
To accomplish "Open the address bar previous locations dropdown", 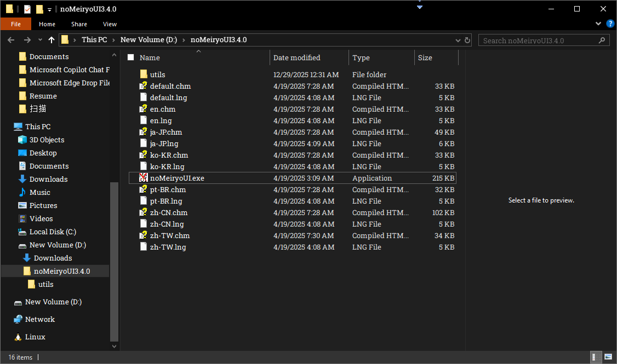I will point(459,40).
